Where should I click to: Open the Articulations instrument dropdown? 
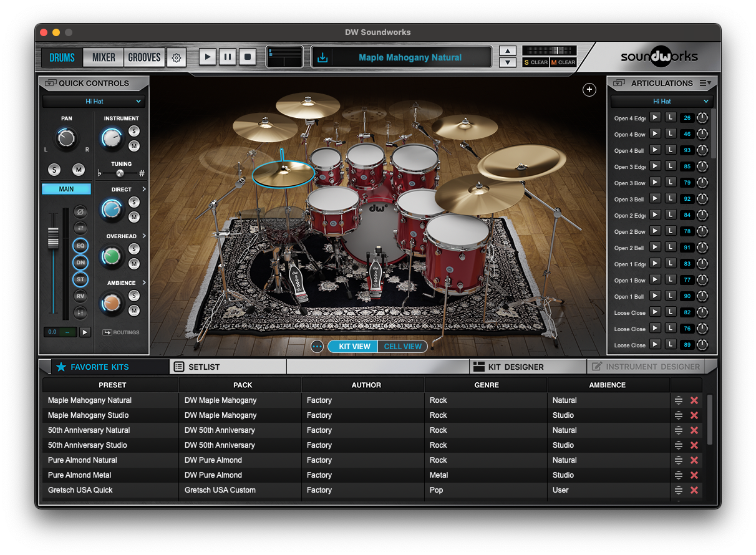tap(661, 101)
